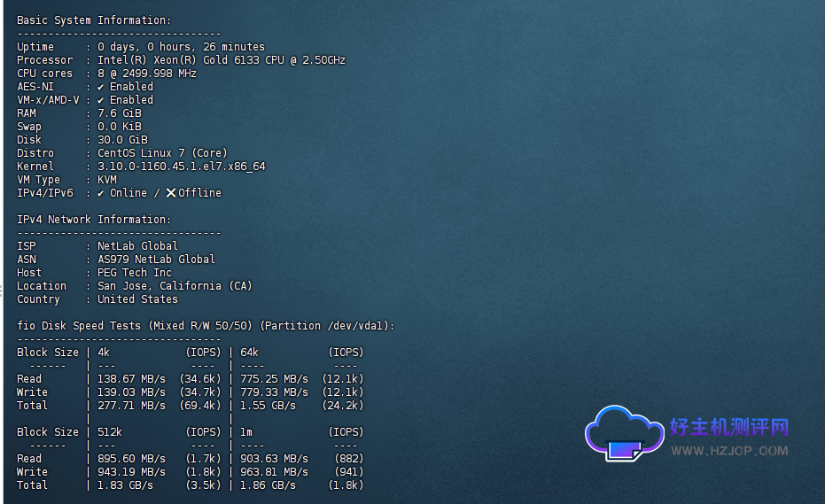
Task: Click the 4k read speed 138.67 MB/s
Action: [x=131, y=379]
